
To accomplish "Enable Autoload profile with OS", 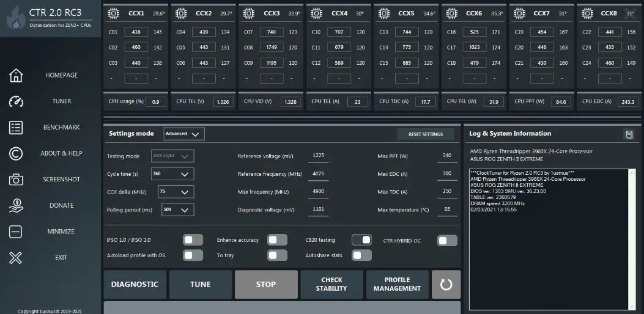I will tap(193, 255).
